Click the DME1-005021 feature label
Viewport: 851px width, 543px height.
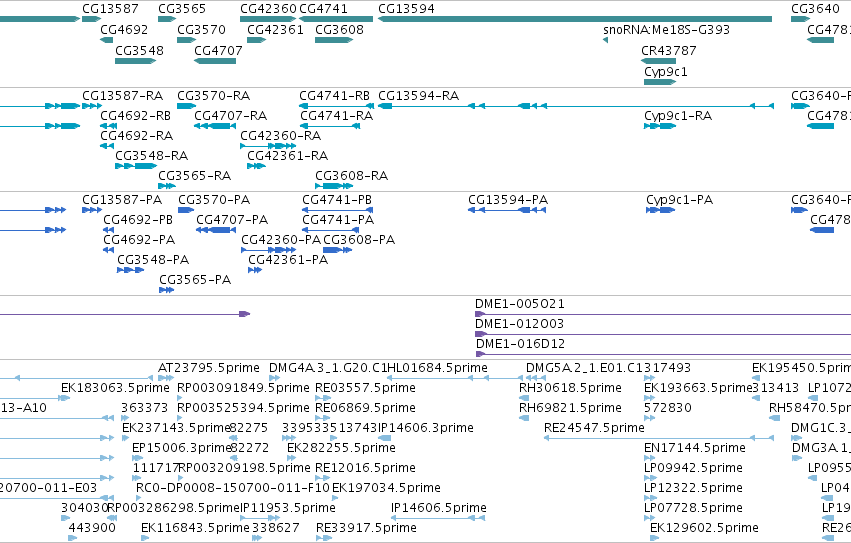click(519, 304)
